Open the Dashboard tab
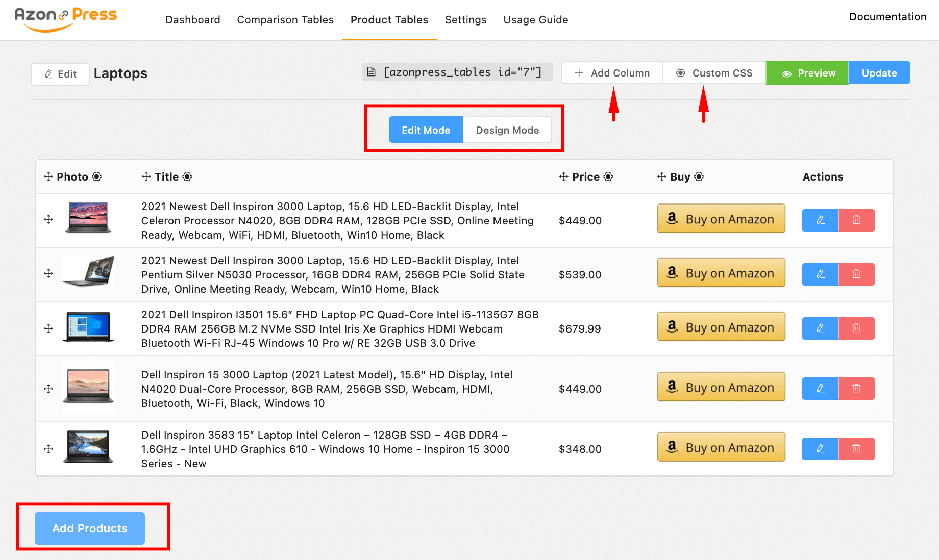 pos(193,20)
